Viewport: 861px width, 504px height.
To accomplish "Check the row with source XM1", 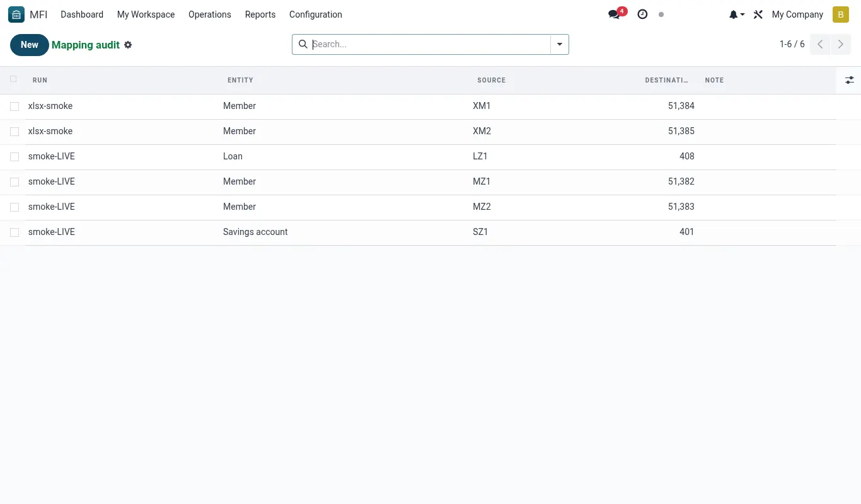I will click(x=14, y=106).
